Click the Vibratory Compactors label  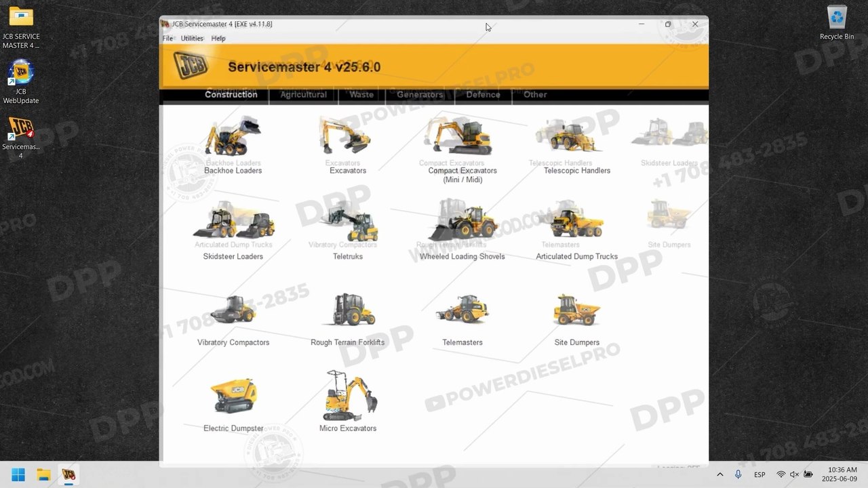click(x=233, y=343)
